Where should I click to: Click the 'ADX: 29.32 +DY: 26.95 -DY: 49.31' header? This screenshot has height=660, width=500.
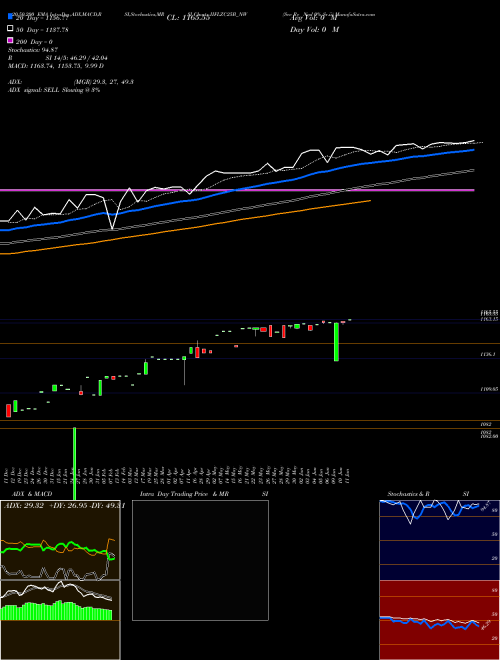click(x=64, y=506)
